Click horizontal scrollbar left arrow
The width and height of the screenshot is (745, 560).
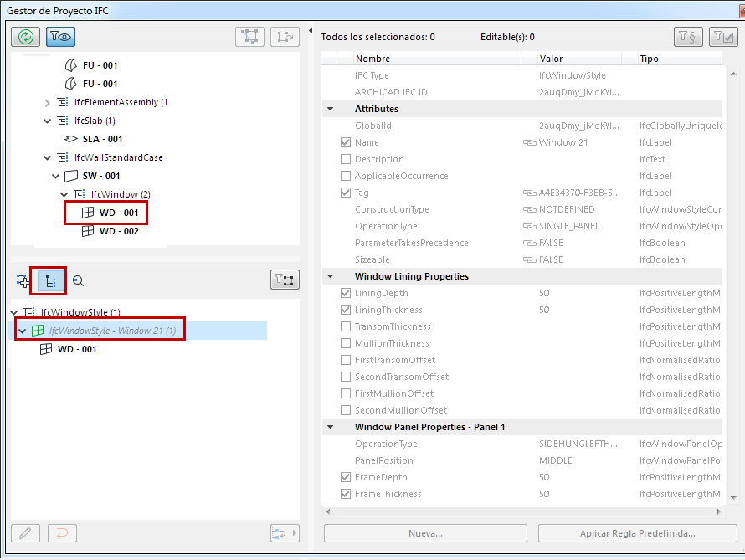click(x=328, y=512)
